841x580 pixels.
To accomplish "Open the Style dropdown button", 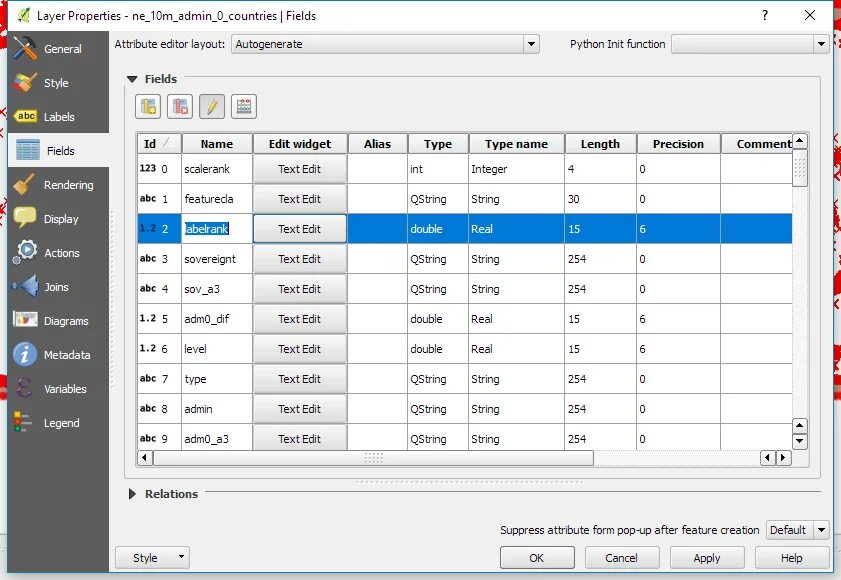I will click(x=152, y=557).
